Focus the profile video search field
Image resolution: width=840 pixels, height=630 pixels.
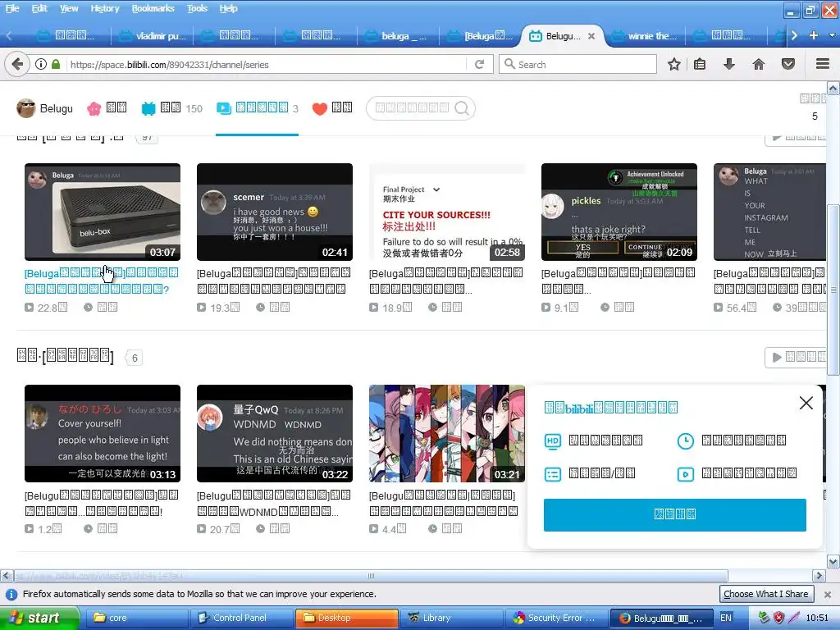click(413, 108)
